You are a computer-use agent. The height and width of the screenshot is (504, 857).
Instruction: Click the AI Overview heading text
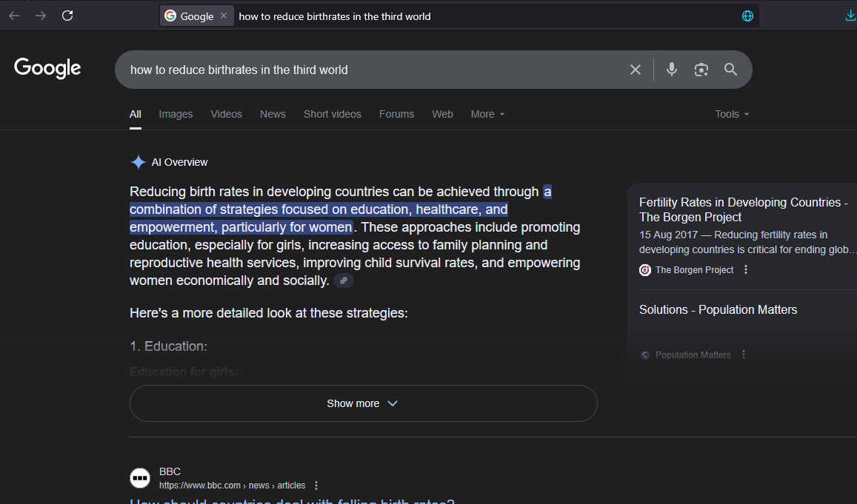point(180,162)
